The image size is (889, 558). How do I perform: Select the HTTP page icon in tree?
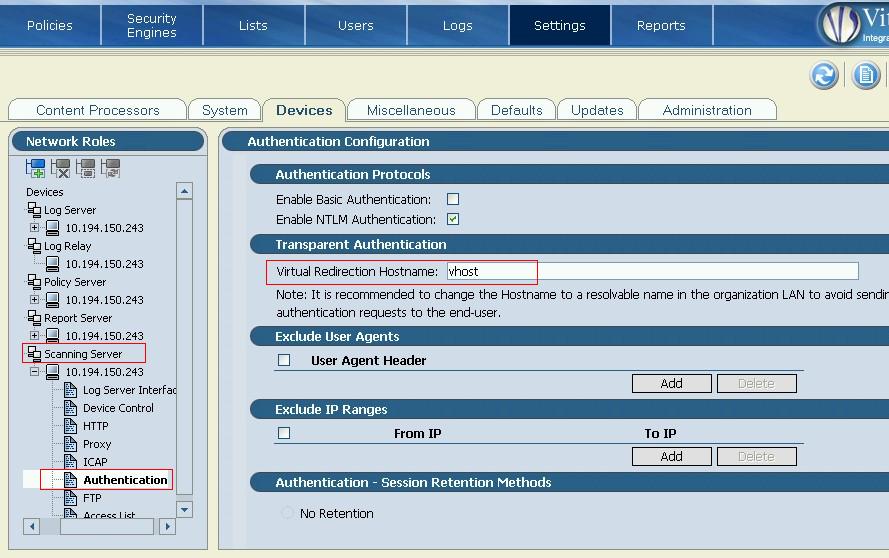(71, 426)
